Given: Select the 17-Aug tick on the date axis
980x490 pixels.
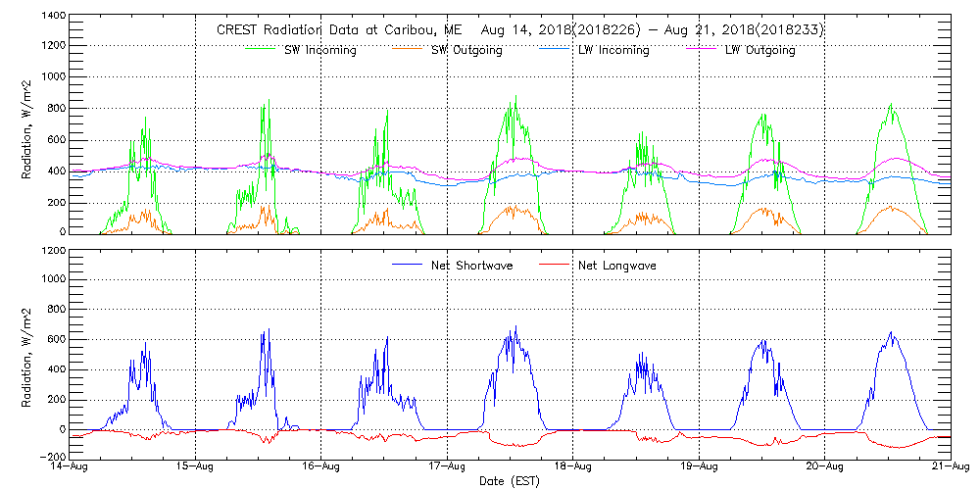Looking at the screenshot, I should (447, 466).
